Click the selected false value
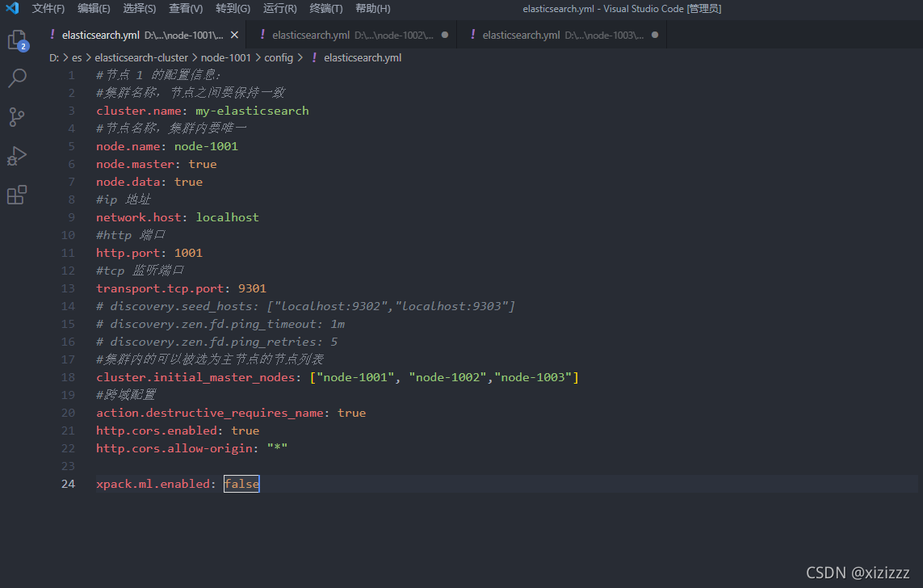 click(x=241, y=484)
